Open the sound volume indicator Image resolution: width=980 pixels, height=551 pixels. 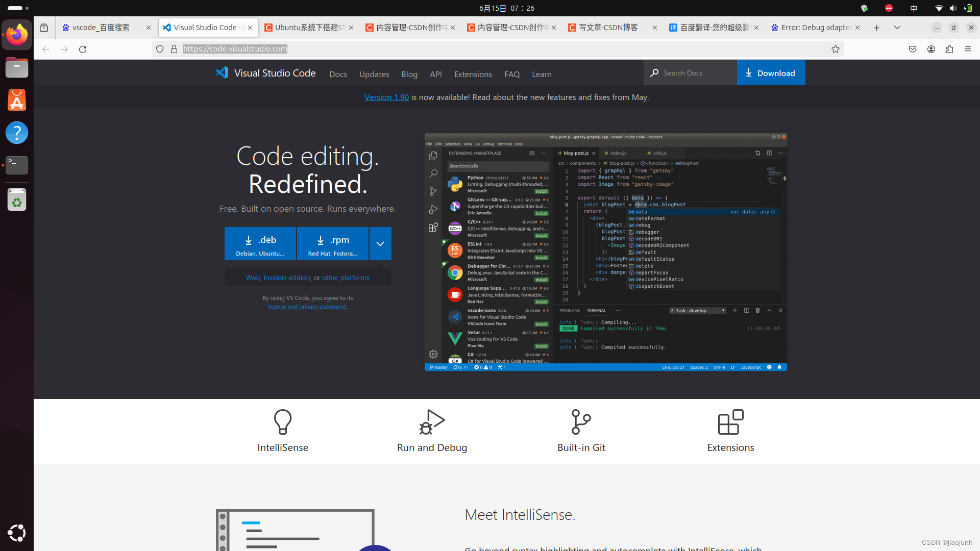(x=953, y=8)
